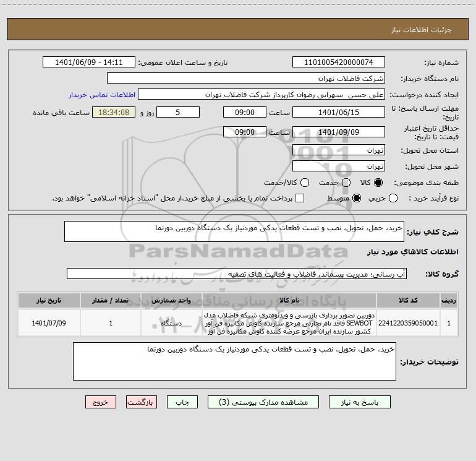Click the deadline date field 1401/06/15

click(x=339, y=112)
